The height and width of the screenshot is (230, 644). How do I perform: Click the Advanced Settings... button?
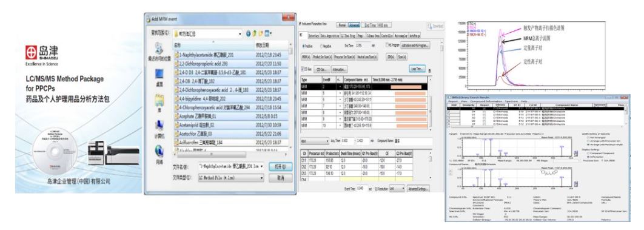click(x=418, y=188)
